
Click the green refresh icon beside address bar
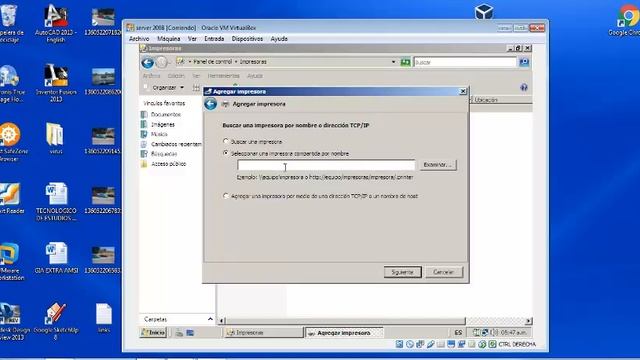tap(405, 62)
